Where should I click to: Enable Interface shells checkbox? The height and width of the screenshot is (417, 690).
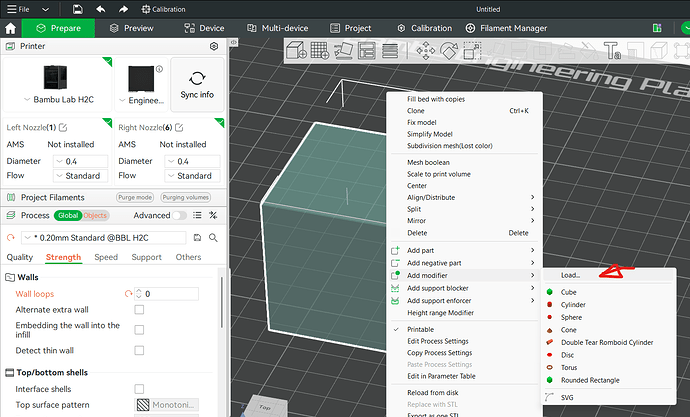[x=139, y=389]
